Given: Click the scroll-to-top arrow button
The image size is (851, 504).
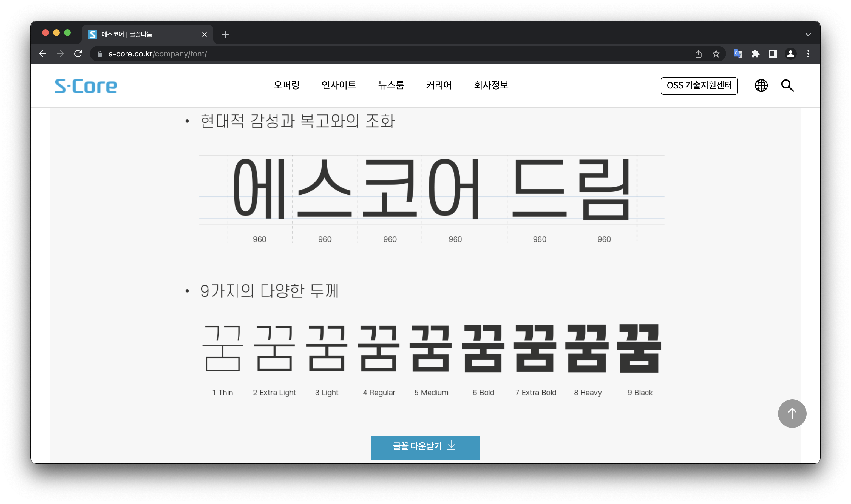Looking at the screenshot, I should (792, 413).
